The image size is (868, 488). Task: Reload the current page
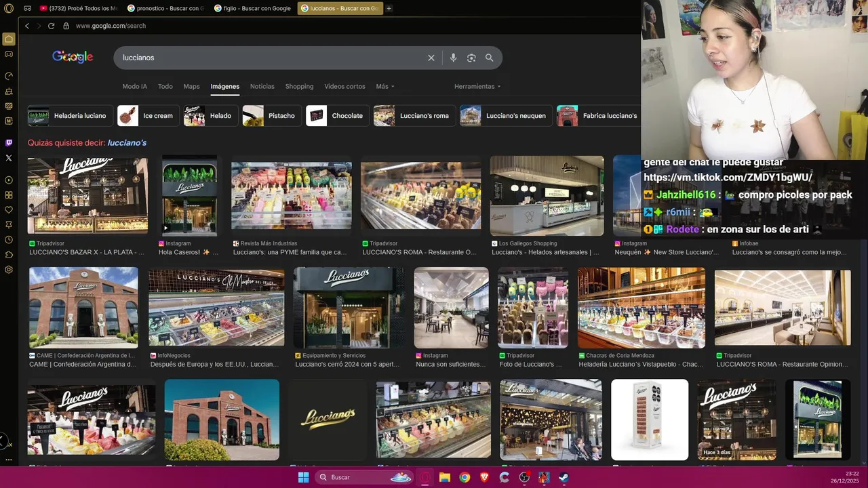pyautogui.click(x=51, y=26)
